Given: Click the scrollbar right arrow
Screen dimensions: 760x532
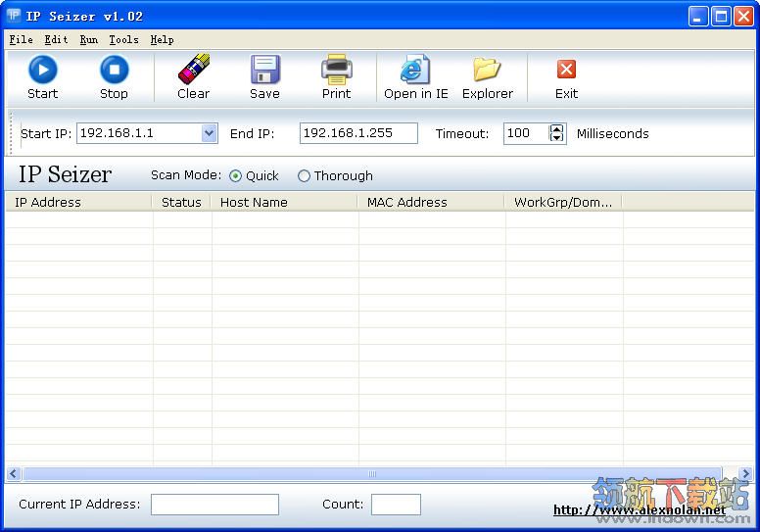Looking at the screenshot, I should point(745,474).
